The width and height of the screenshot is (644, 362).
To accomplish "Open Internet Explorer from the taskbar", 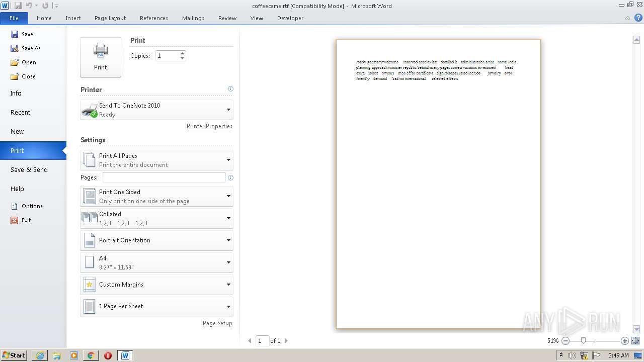I will pyautogui.click(x=40, y=355).
